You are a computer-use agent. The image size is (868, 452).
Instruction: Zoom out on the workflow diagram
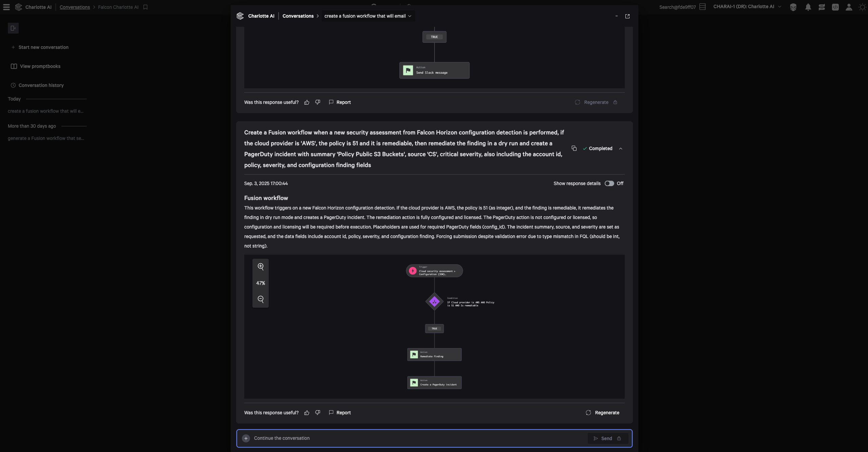[261, 299]
